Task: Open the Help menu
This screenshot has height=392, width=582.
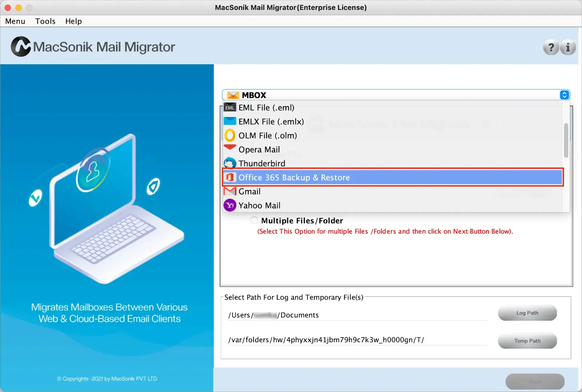Action: click(73, 21)
